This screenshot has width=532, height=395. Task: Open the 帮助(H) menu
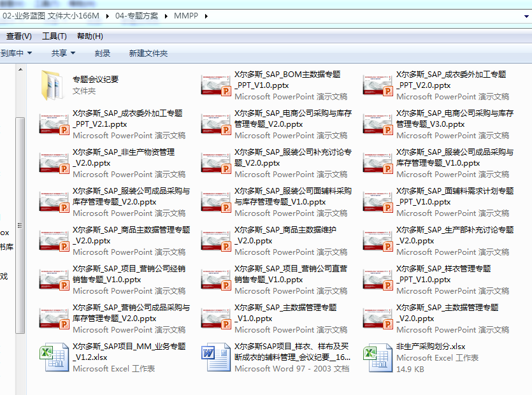pyautogui.click(x=90, y=36)
